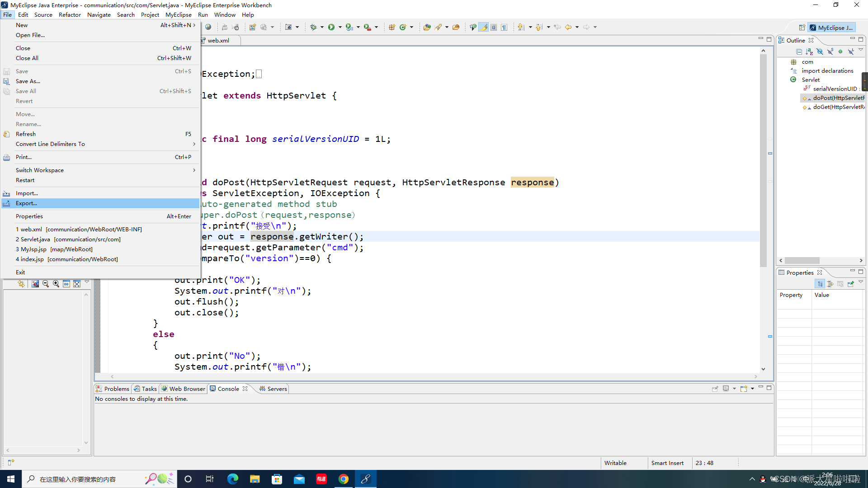Screen dimensions: 868x488
Task: Toggle Mark Occurrences highlighter icon
Action: (x=484, y=27)
